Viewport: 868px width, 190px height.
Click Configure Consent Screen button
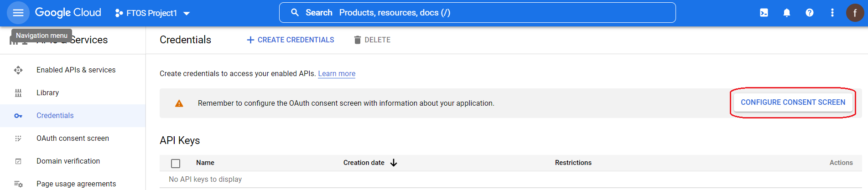[x=793, y=103]
